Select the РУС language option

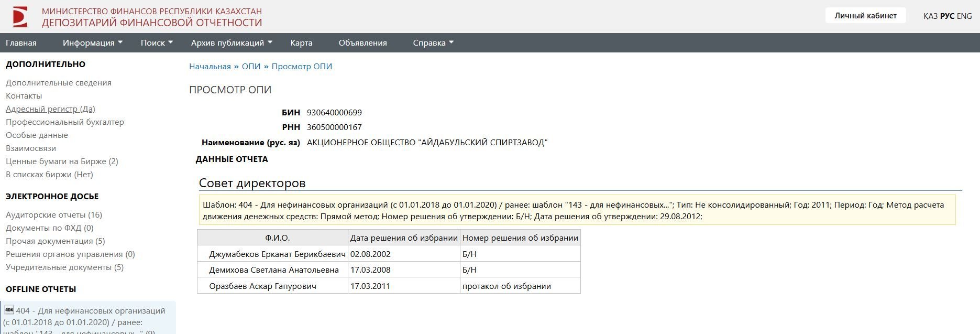[947, 16]
